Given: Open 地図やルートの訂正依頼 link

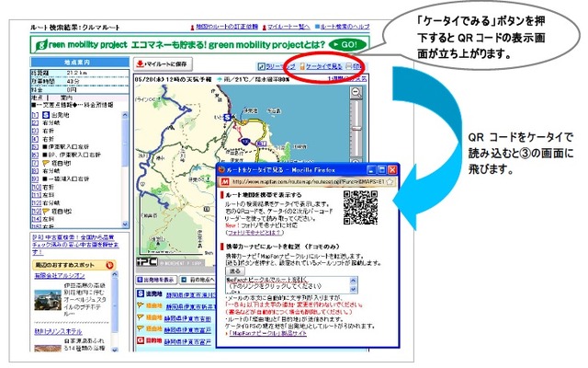Looking at the screenshot, I should click(x=227, y=27).
